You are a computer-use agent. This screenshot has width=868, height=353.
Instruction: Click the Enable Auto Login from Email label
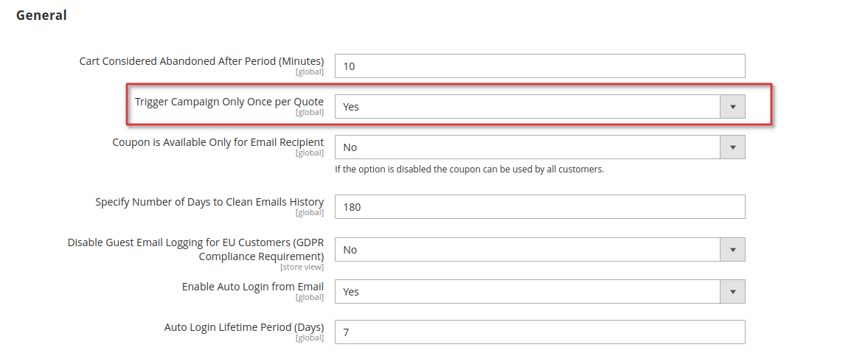tap(253, 287)
